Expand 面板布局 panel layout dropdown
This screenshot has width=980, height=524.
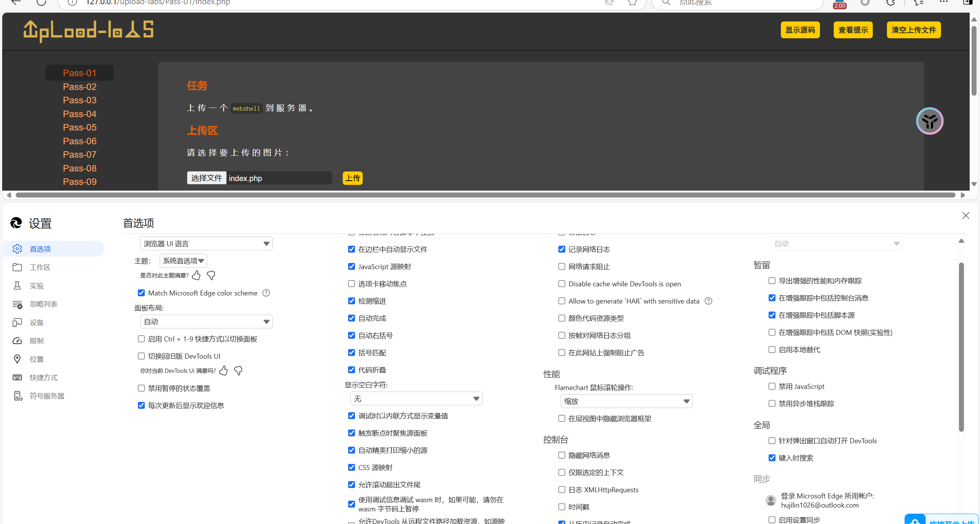[x=206, y=322]
